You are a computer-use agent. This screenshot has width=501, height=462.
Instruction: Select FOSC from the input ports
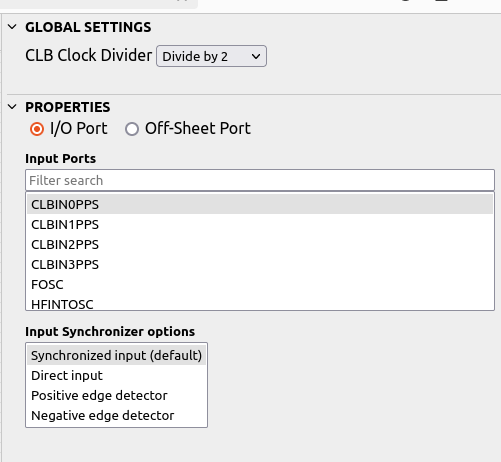point(260,284)
